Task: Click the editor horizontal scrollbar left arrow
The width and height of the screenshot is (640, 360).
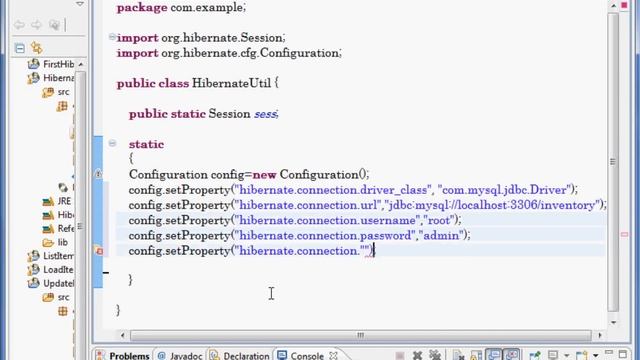Action: pyautogui.click(x=122, y=335)
